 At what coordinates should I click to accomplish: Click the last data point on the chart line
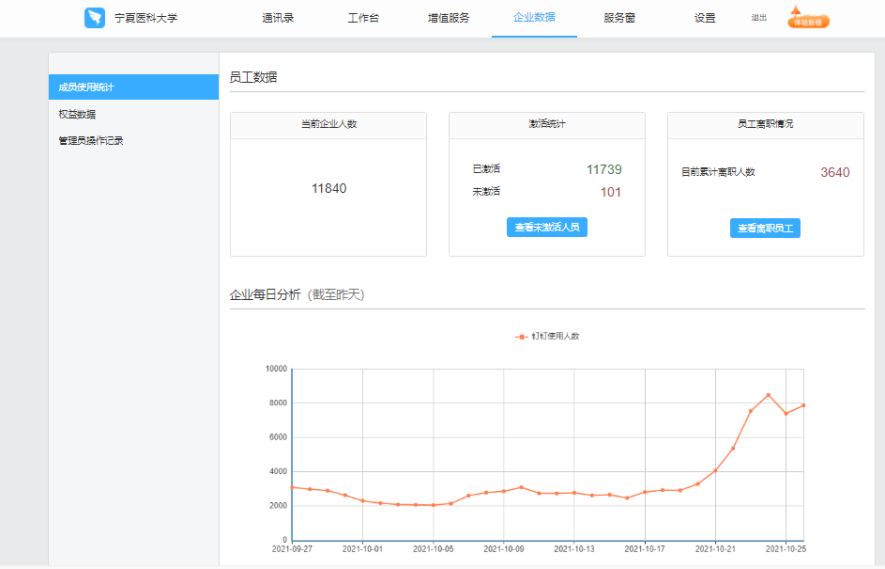(x=803, y=405)
